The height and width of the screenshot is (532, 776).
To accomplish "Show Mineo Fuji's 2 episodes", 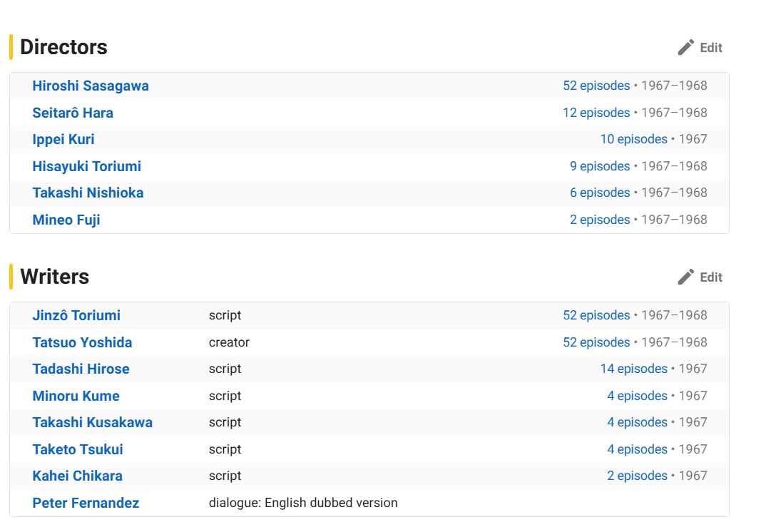I will pyautogui.click(x=600, y=220).
